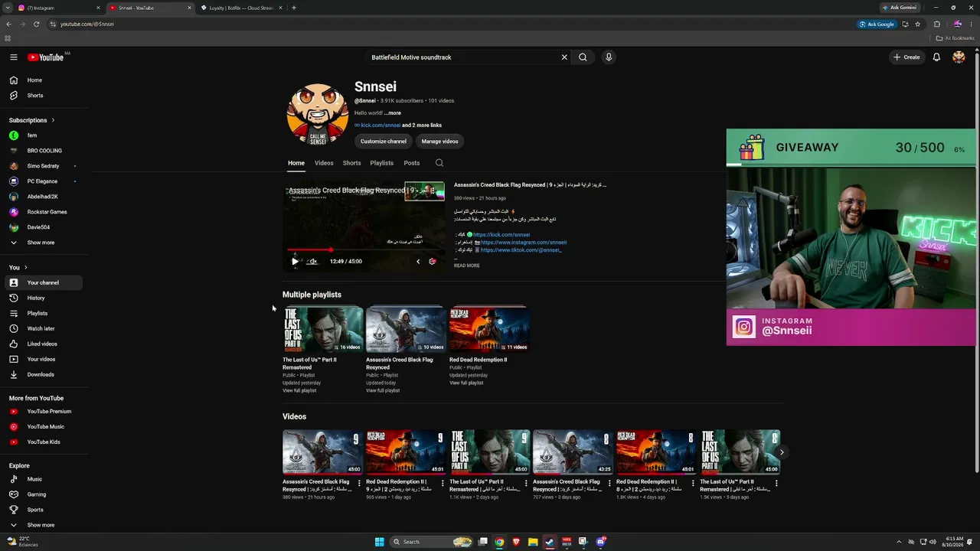Image resolution: width=980 pixels, height=551 pixels.
Task: Clear the search box text
Action: 564,57
